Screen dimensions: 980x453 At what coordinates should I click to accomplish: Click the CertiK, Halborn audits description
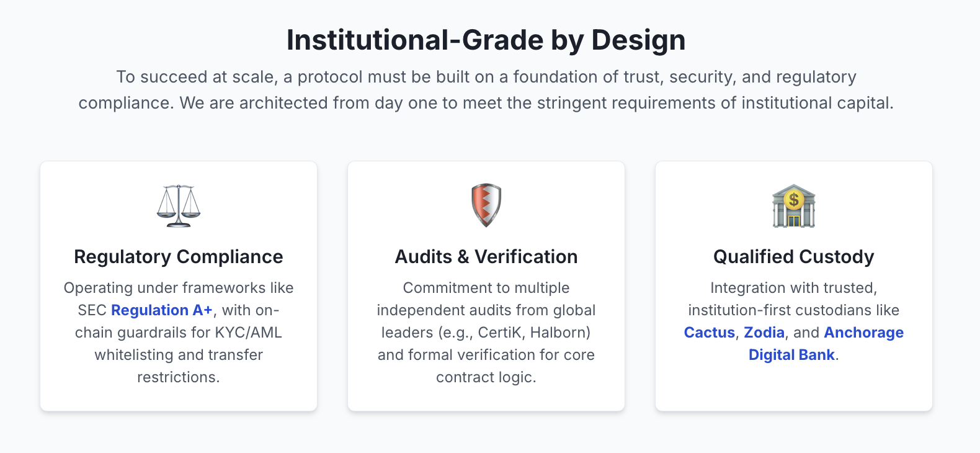tap(486, 333)
